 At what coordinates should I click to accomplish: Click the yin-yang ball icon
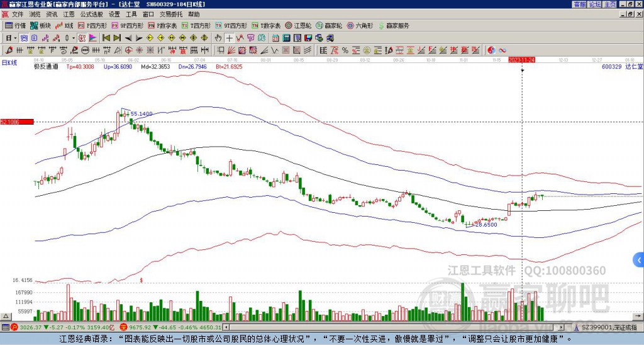491,50
